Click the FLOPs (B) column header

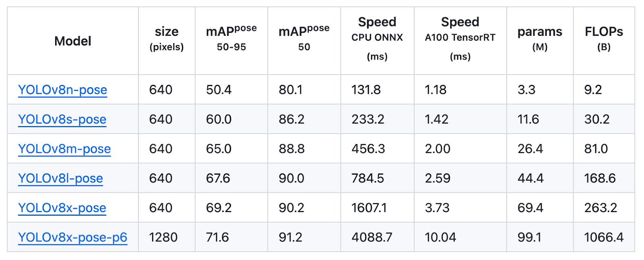604,38
